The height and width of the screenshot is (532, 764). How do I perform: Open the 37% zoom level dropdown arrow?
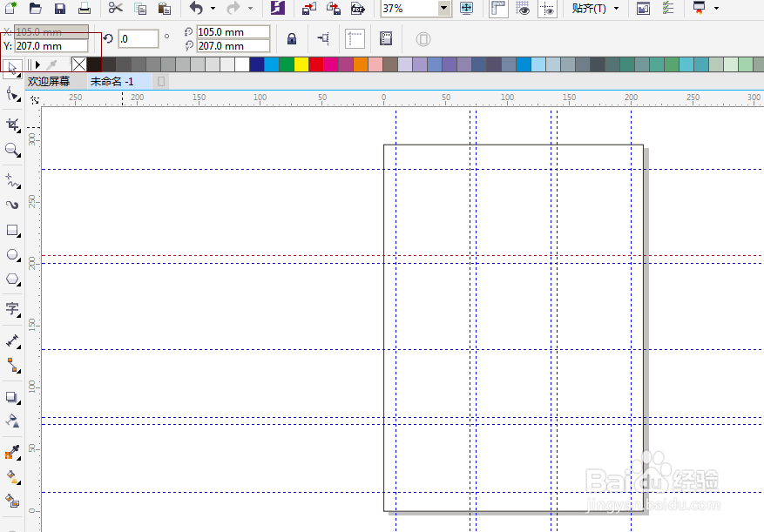point(444,9)
